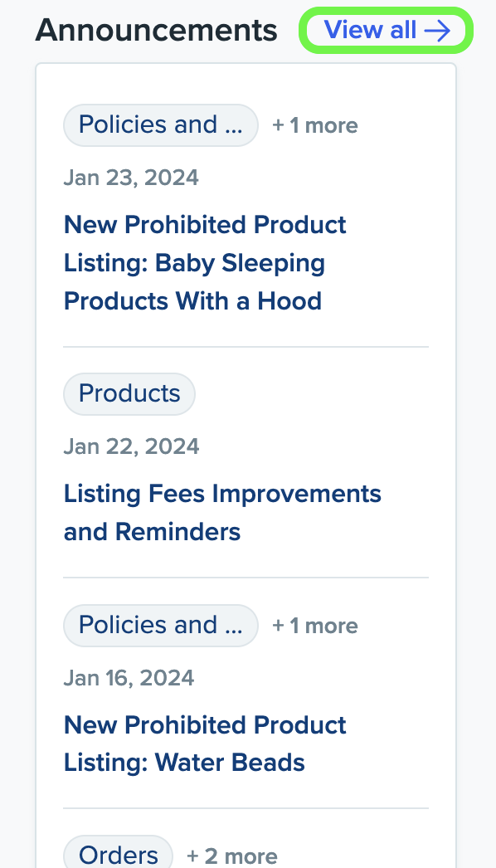This screenshot has height=868, width=496.
Task: Click the Announcements heading
Action: pos(156,30)
